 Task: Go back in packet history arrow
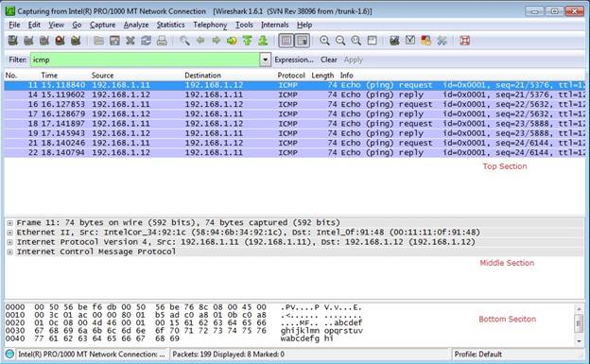[200, 41]
